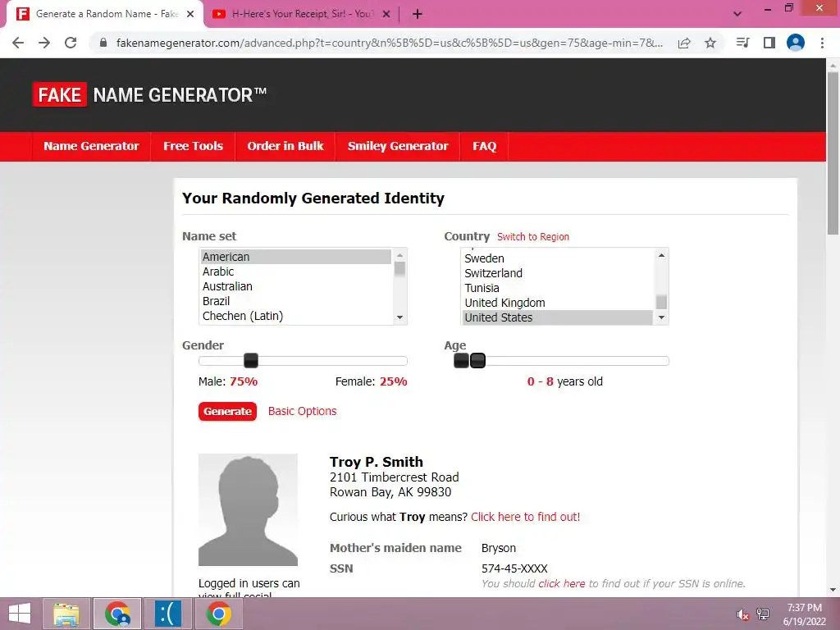
Task: Select Sweden in Country list
Action: (557, 258)
